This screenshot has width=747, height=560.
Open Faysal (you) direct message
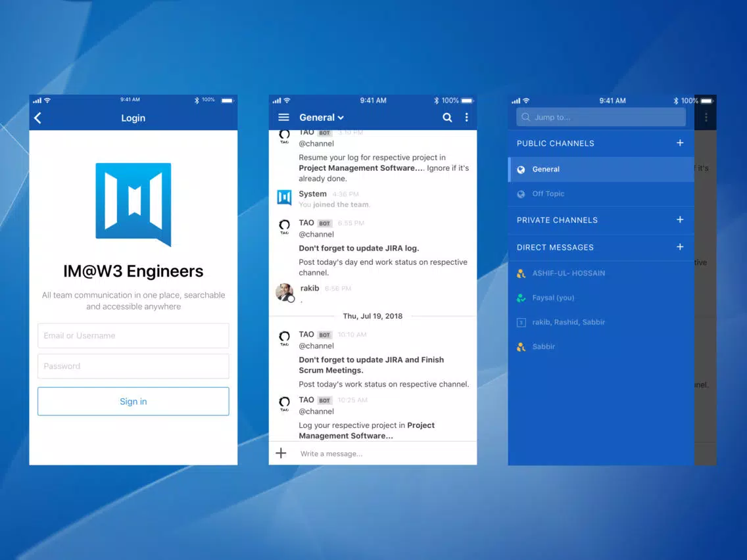pyautogui.click(x=601, y=298)
